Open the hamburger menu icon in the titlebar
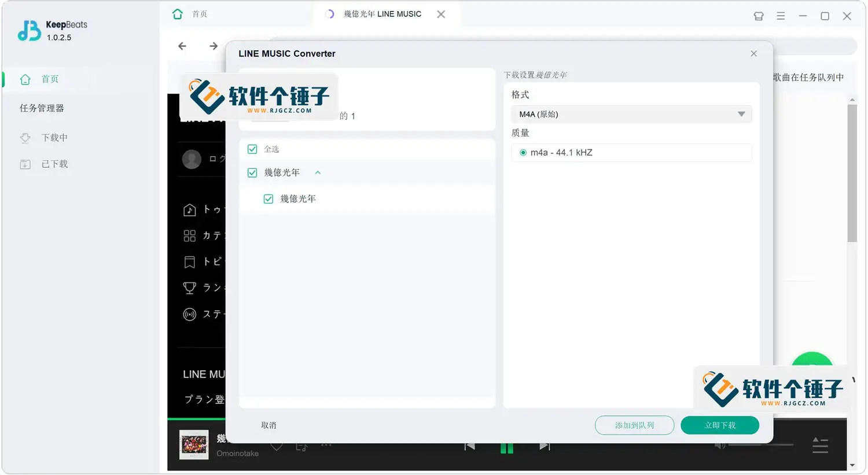This screenshot has height=475, width=868. pyautogui.click(x=781, y=16)
